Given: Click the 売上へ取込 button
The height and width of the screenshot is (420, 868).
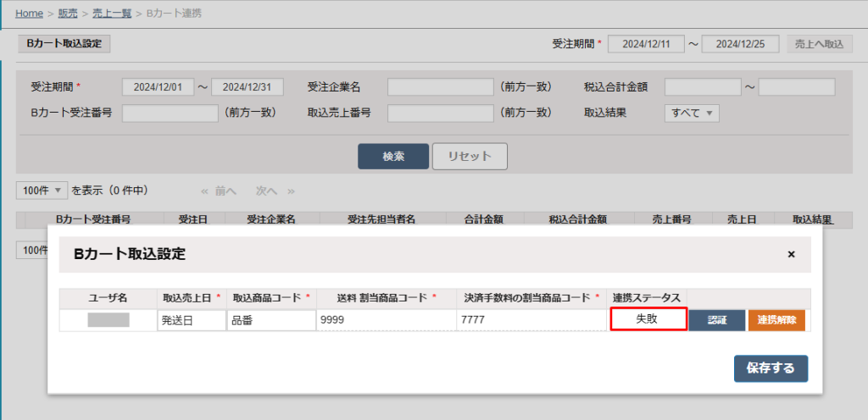Looking at the screenshot, I should [820, 44].
